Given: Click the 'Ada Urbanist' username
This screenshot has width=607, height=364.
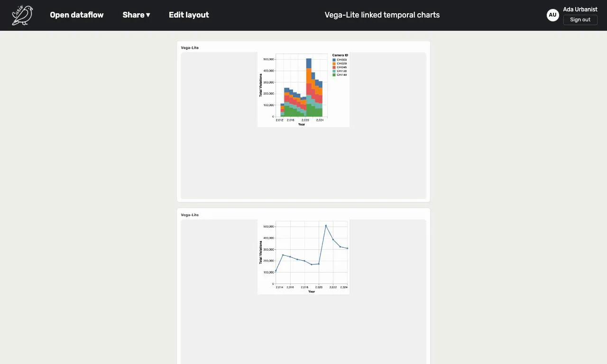Looking at the screenshot, I should pyautogui.click(x=580, y=9).
